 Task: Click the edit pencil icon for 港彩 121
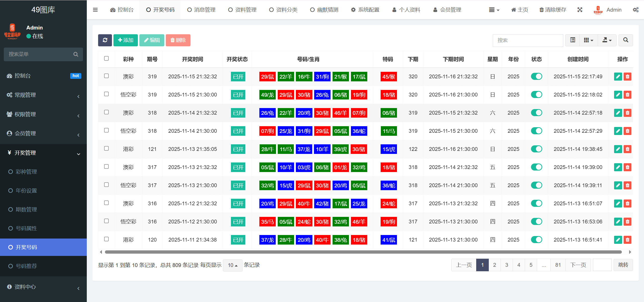pos(618,149)
